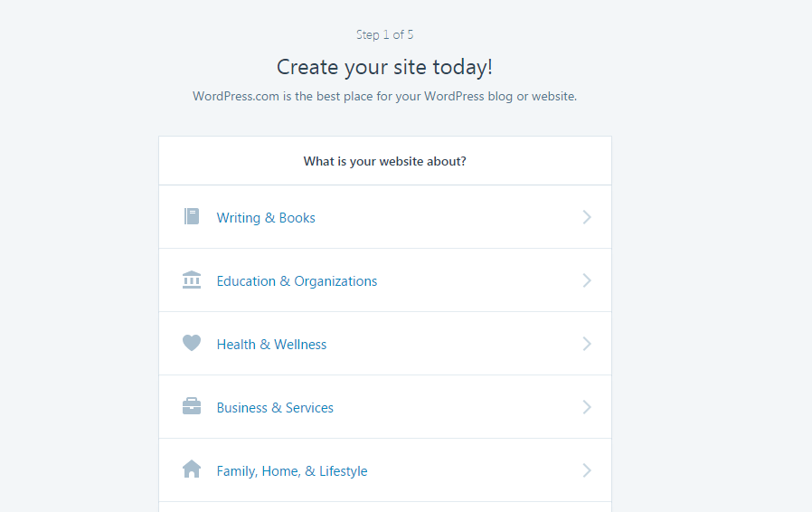Click the heart icon for Health & Wellness
Image resolution: width=812 pixels, height=512 pixels.
pos(191,344)
